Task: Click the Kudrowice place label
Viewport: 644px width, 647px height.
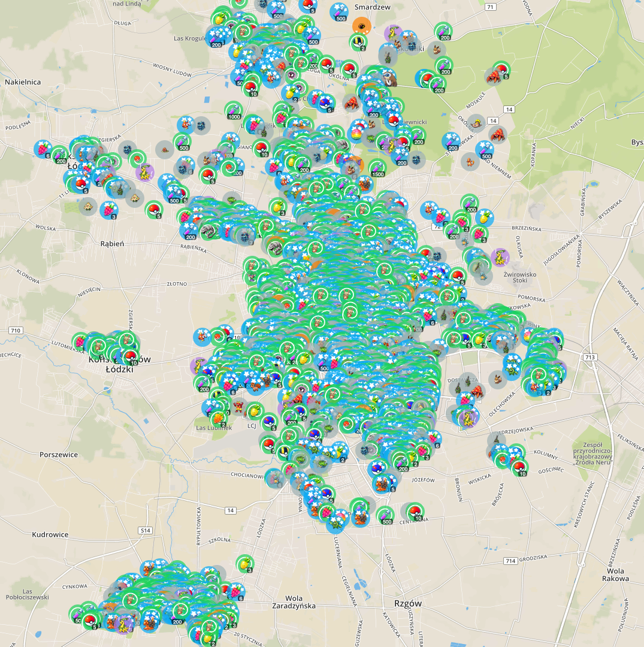Action: coord(50,534)
